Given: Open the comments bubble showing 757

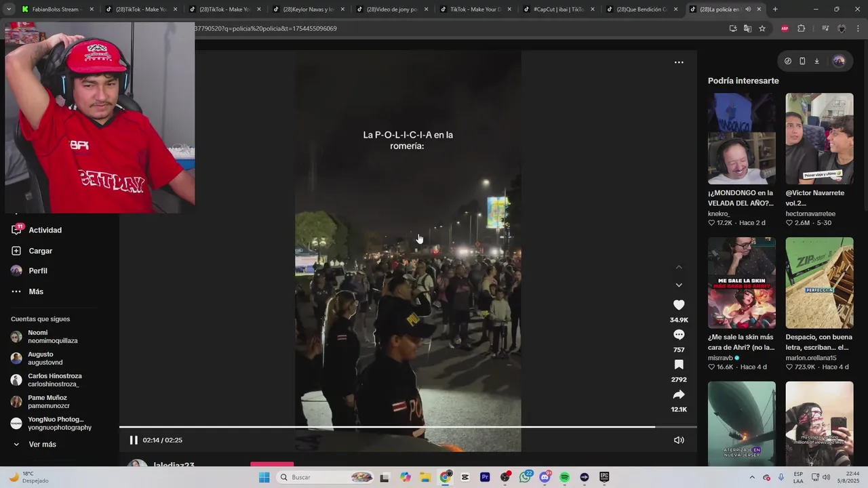Looking at the screenshot, I should (679, 335).
